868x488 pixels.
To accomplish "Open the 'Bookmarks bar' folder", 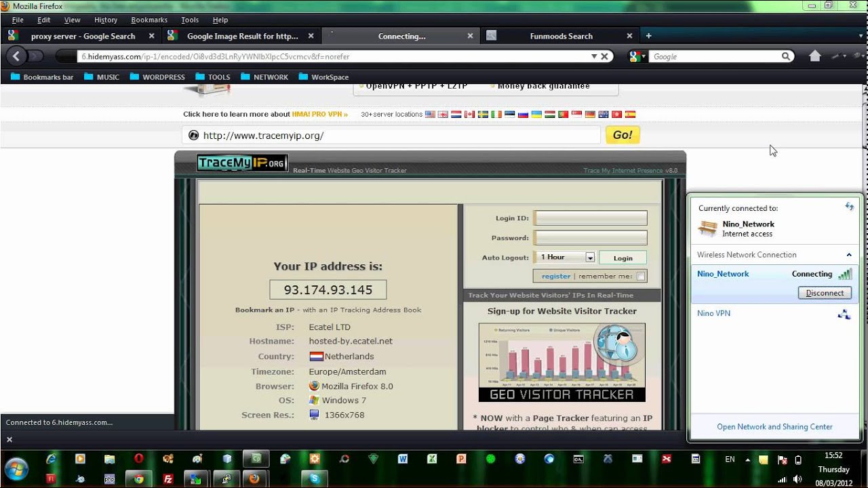I will pos(42,77).
